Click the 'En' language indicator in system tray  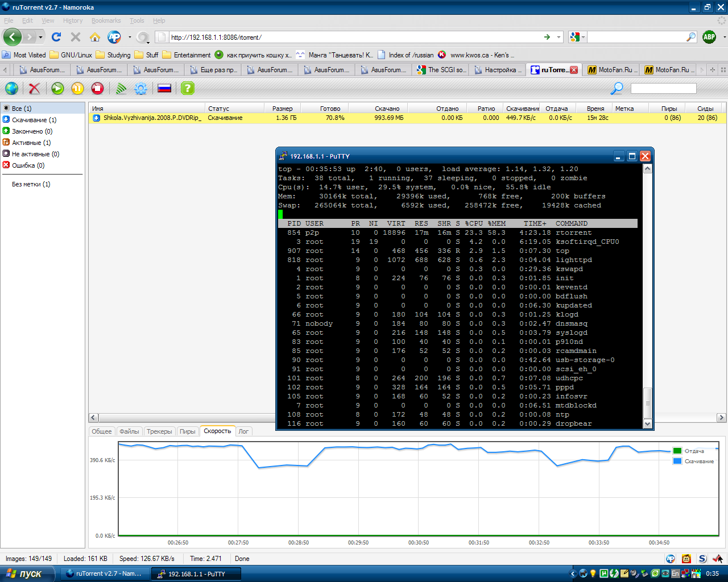676,573
